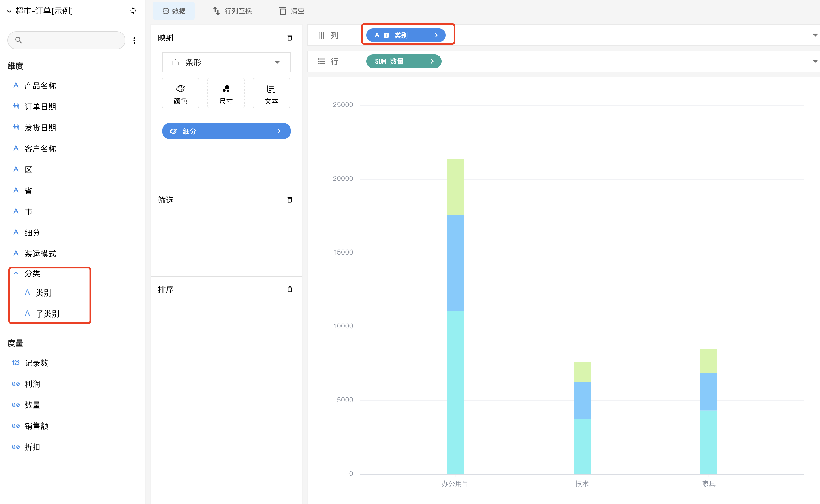
Task: Click the refresh dataset icon
Action: pos(133,11)
